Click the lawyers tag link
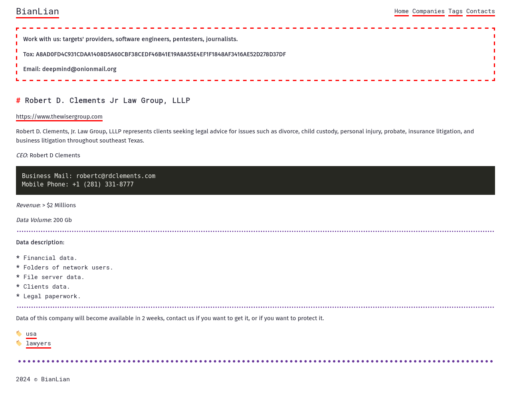511x420 pixels. pyautogui.click(x=38, y=343)
